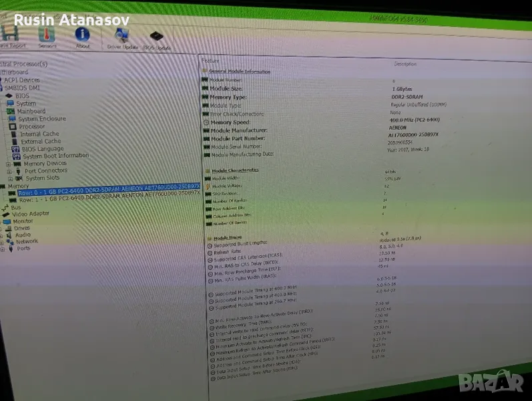Click the BIOS Update chip icon

pyautogui.click(x=155, y=37)
